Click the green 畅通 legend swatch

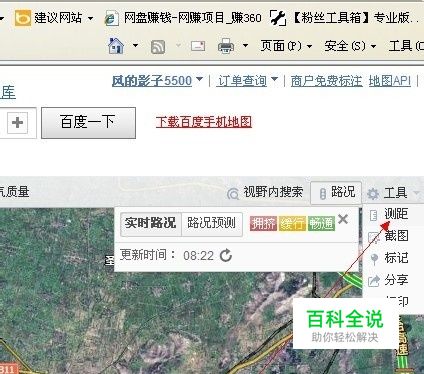321,223
